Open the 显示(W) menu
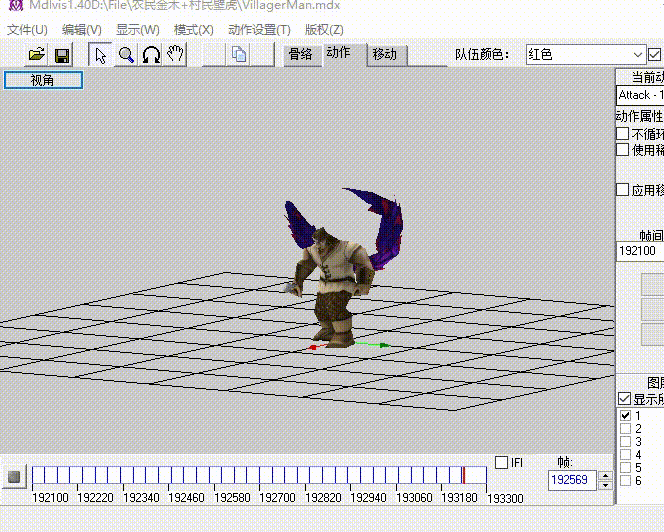 tap(138, 30)
